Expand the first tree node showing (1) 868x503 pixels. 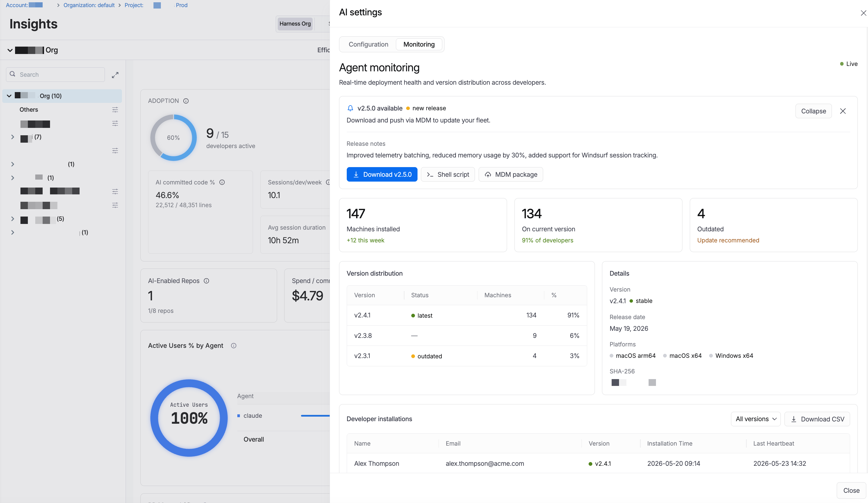click(13, 164)
